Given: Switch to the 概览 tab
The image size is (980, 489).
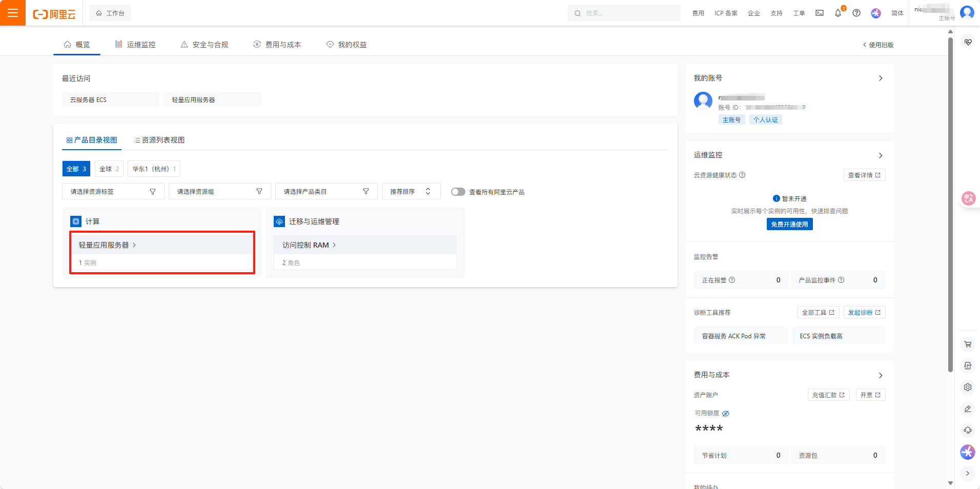Looking at the screenshot, I should [77, 45].
